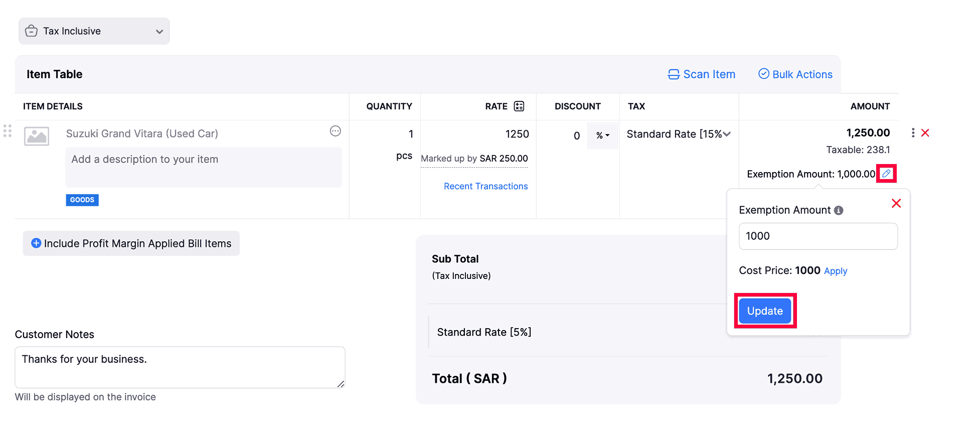Click the Exemption Amount info icon
980x425 pixels.
tap(839, 211)
